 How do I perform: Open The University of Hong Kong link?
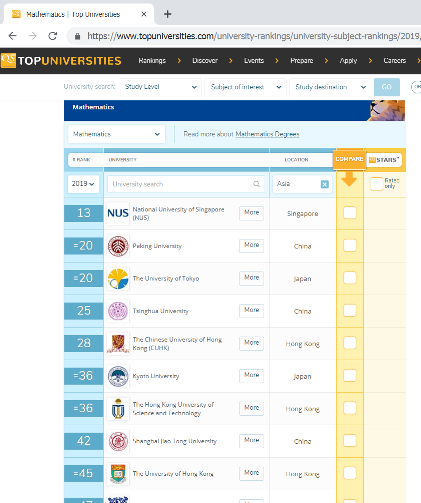coord(173,474)
